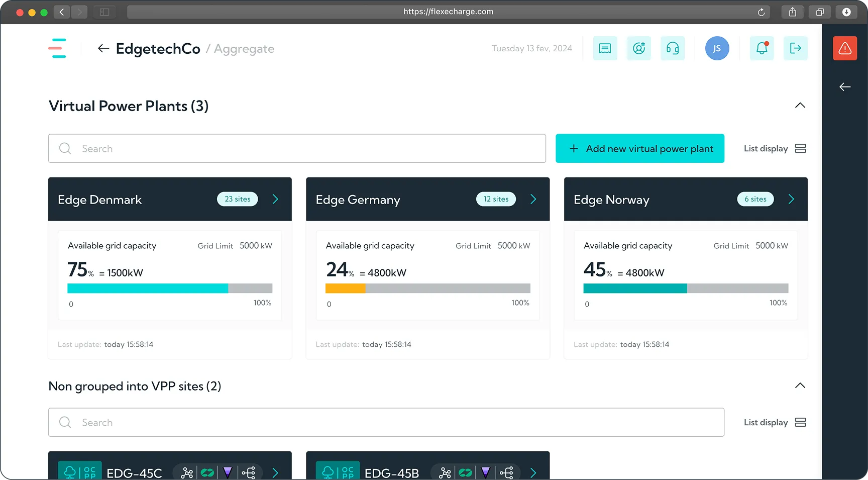Click date 'Tuesday 13 fev, 2024'
The height and width of the screenshot is (480, 868).
coord(532,48)
